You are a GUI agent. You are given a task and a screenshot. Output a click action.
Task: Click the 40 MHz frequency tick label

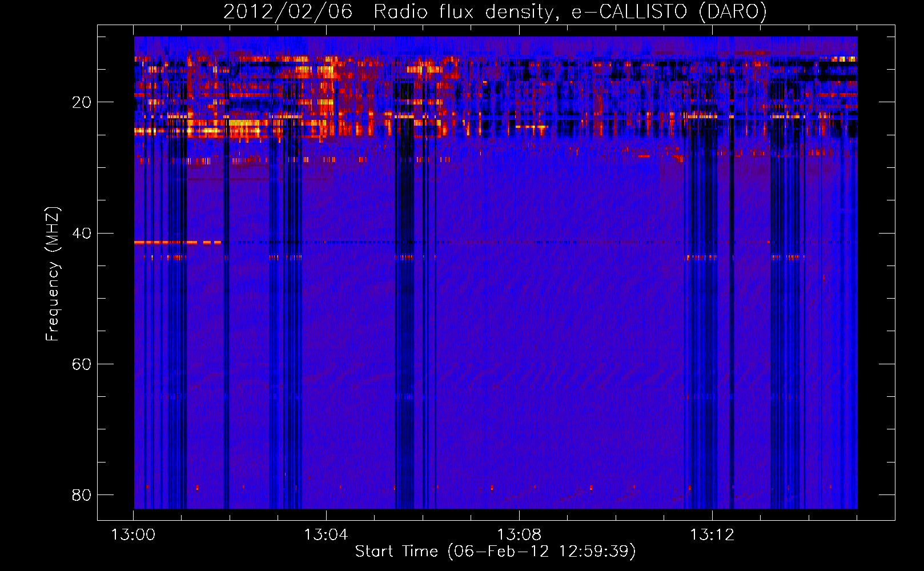82,233
